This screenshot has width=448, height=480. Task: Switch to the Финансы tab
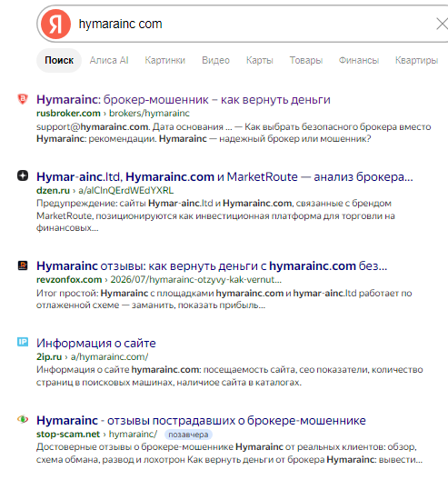click(359, 60)
